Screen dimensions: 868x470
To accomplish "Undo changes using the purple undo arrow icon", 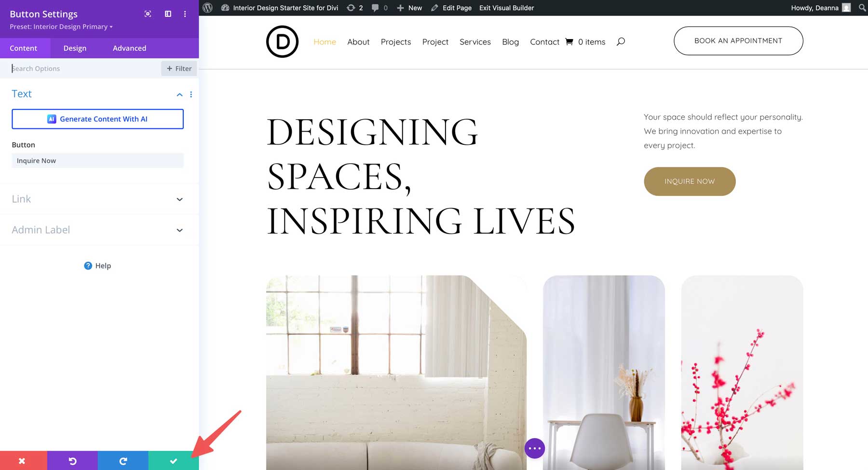I will (x=72, y=461).
